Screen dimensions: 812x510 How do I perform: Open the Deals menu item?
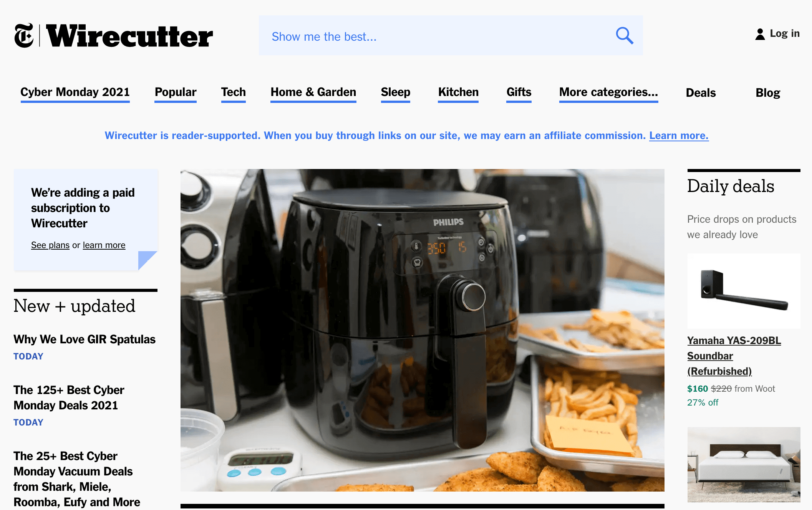tap(700, 92)
